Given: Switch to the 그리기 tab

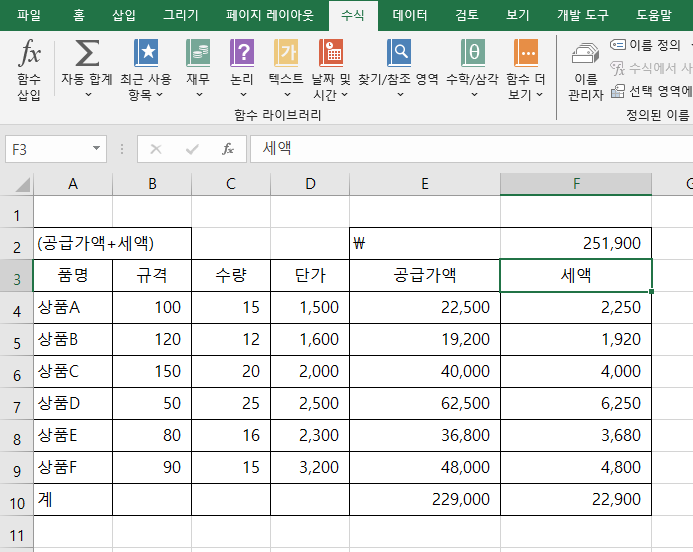Looking at the screenshot, I should coord(181,15).
